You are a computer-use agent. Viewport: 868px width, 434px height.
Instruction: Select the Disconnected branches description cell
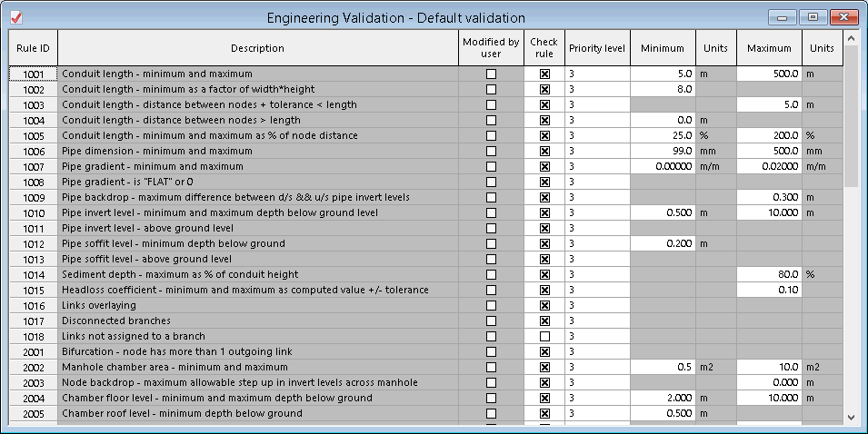[257, 321]
